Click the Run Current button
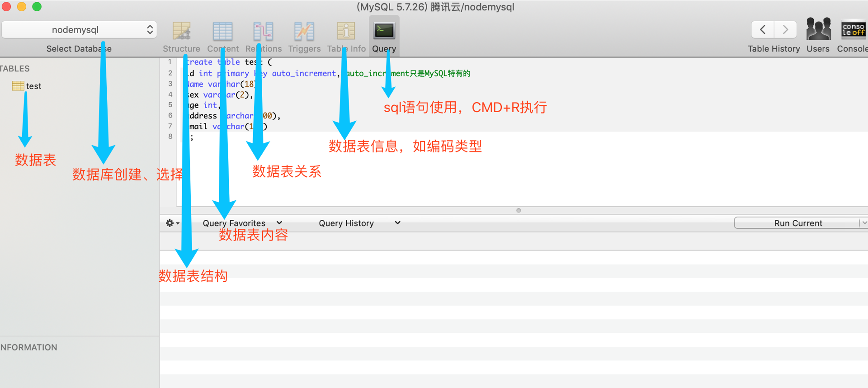The width and height of the screenshot is (868, 388). pos(797,223)
